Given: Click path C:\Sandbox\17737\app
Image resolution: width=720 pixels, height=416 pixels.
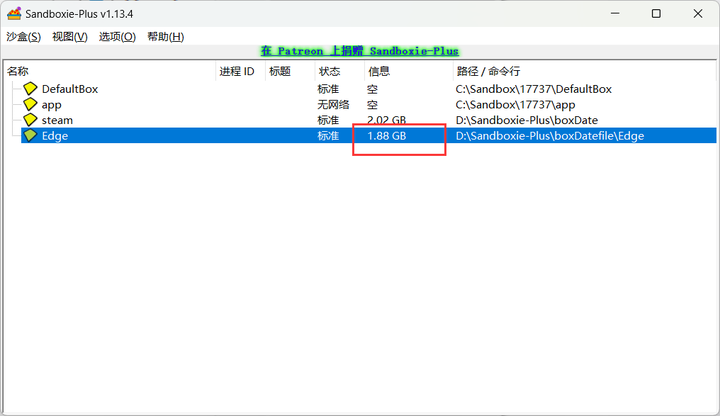Looking at the screenshot, I should [x=515, y=105].
